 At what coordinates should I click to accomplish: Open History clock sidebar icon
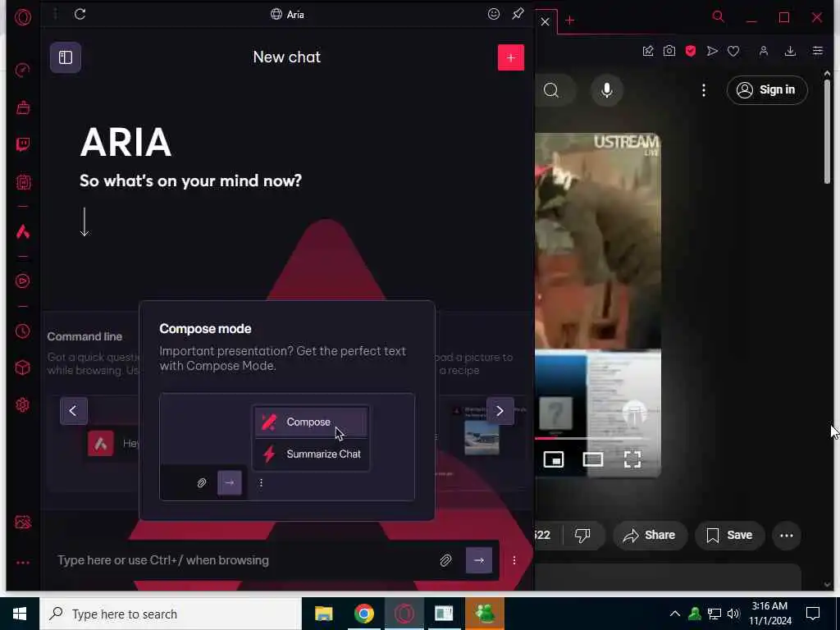22,331
